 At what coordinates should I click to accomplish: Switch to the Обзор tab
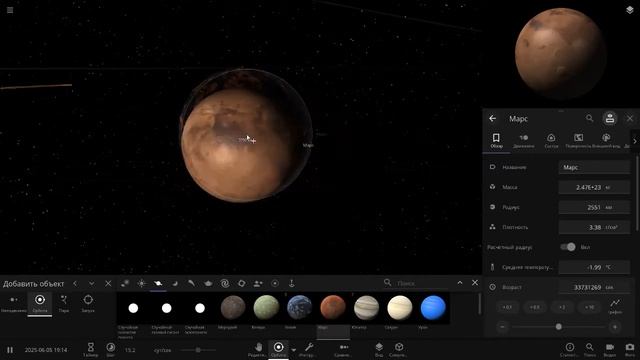[x=496, y=140]
